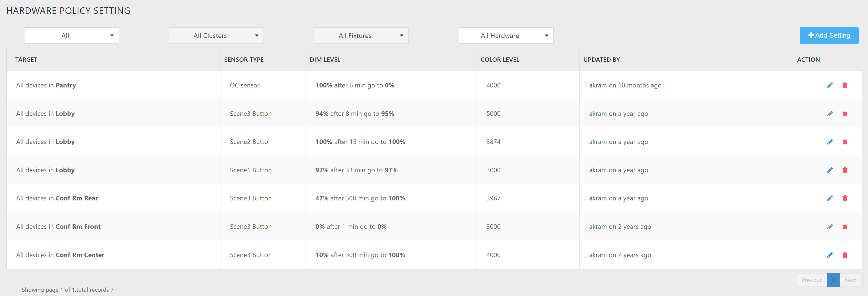Screen dimensions: 868x296
Task: Expand the All Clusters dropdown
Action: point(216,36)
